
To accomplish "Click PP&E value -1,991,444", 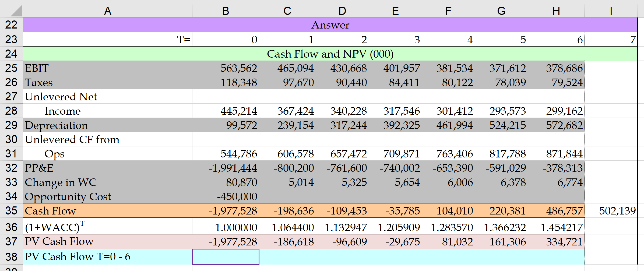I will coord(233,168).
